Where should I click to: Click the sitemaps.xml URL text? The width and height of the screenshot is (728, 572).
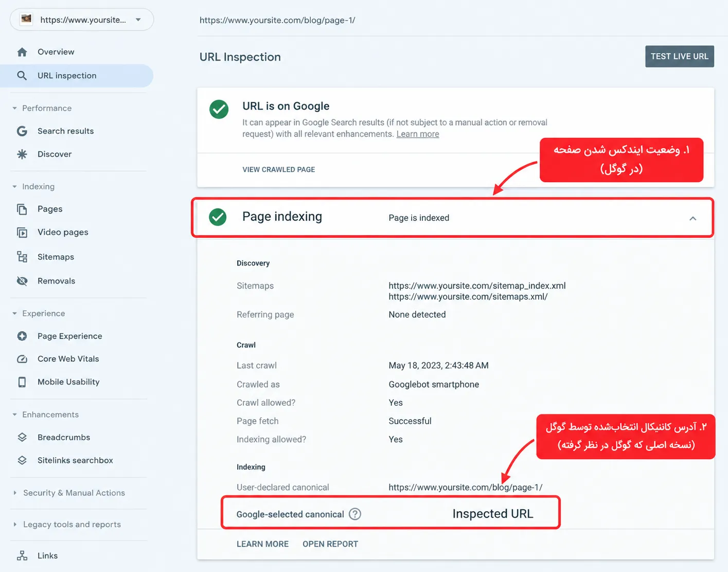(468, 297)
